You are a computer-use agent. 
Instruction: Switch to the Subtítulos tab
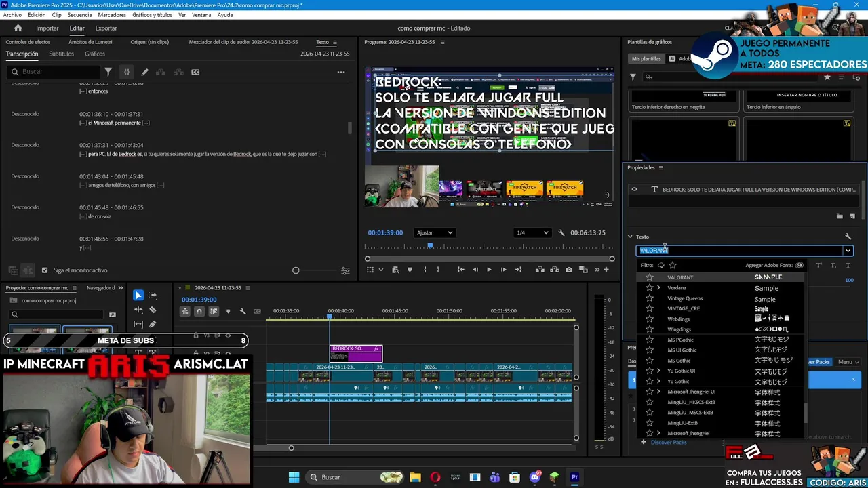point(61,54)
